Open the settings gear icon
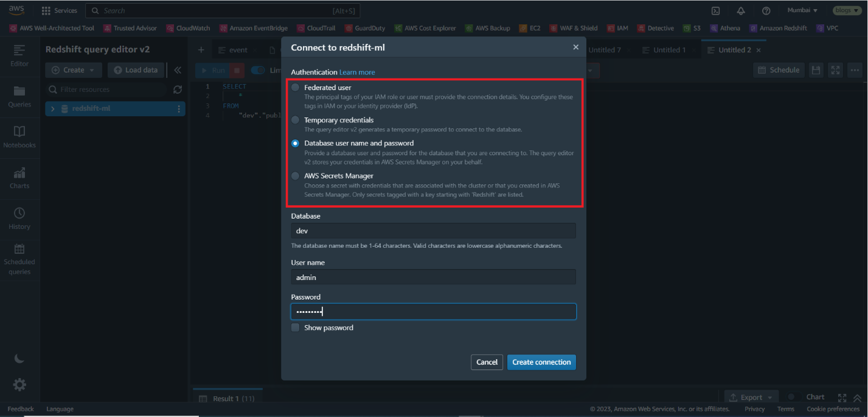This screenshot has width=868, height=417. click(x=19, y=385)
